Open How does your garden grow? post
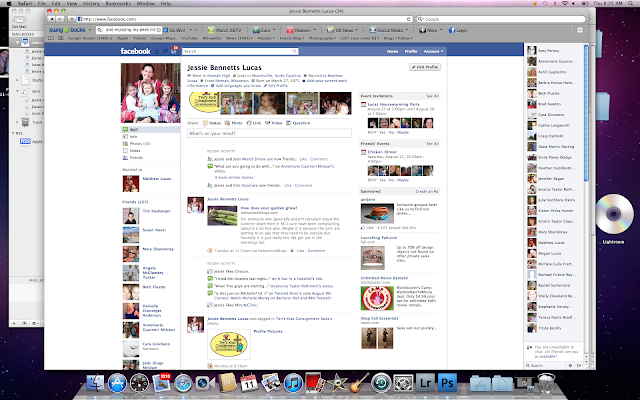640x400 pixels. click(269, 208)
